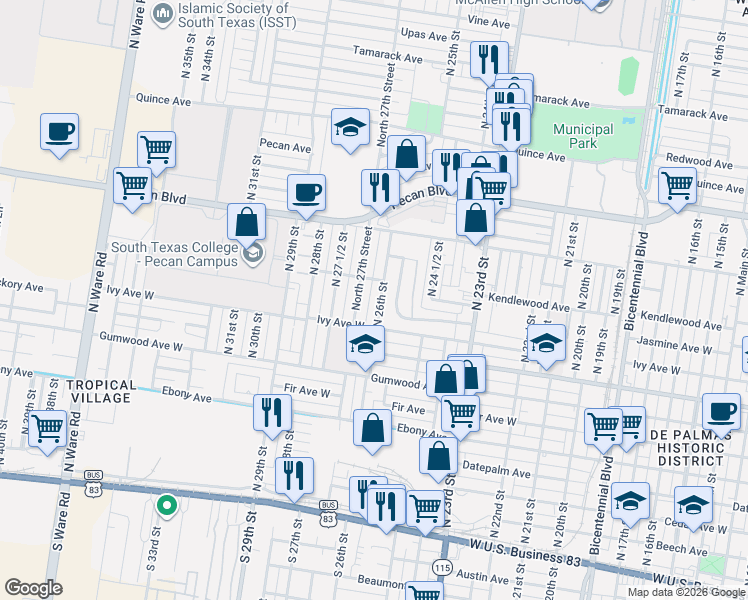Viewport: 748px width, 600px height.
Task: Open the shopping bag marker at N 23rd St
Action: tap(475, 221)
